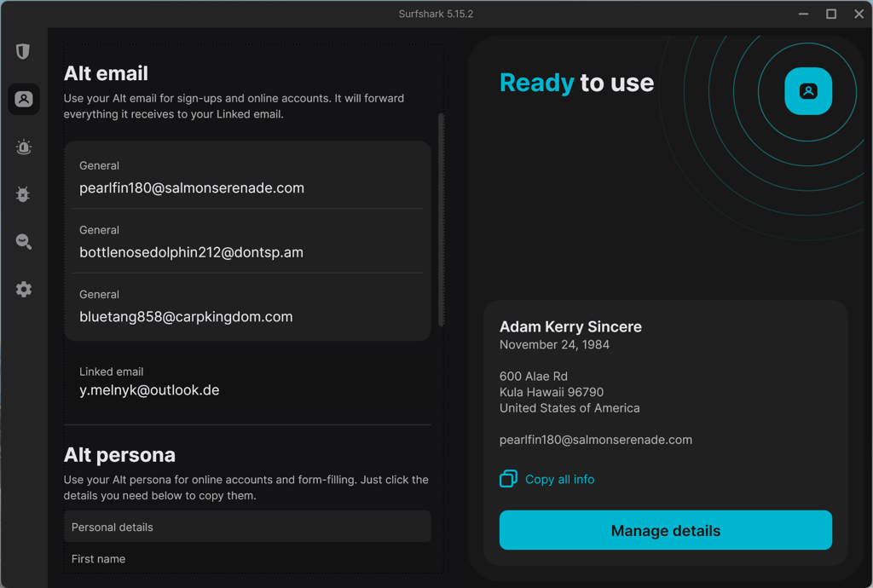873x588 pixels.
Task: Select the pearlfin180@salmonserenade.com alt email
Action: point(247,177)
